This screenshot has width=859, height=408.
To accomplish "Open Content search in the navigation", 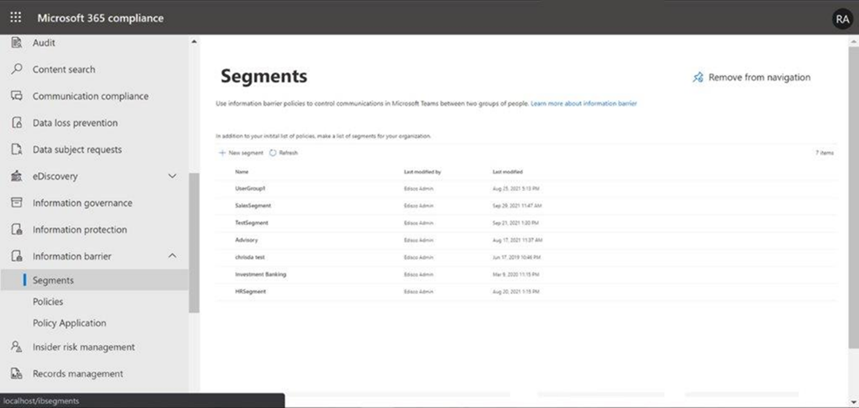I will tap(64, 70).
